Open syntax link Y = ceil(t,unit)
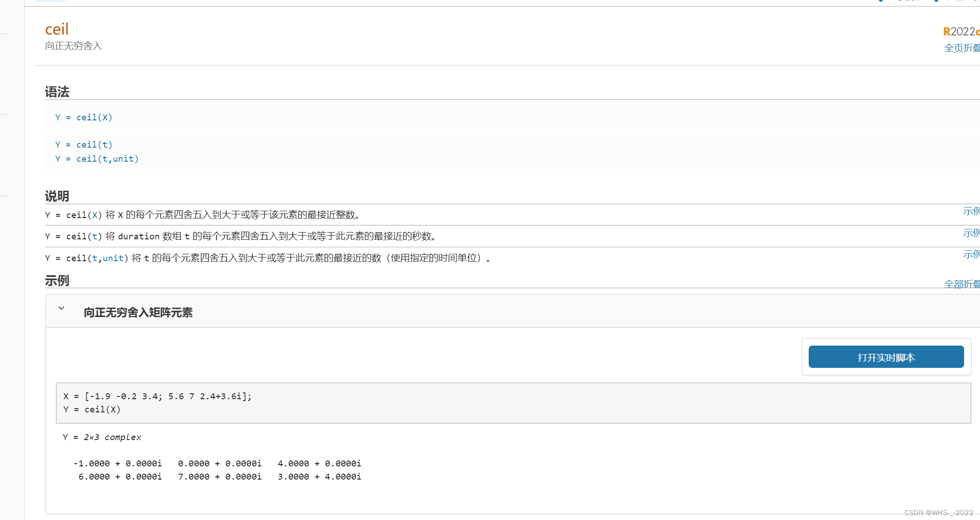 coord(97,159)
